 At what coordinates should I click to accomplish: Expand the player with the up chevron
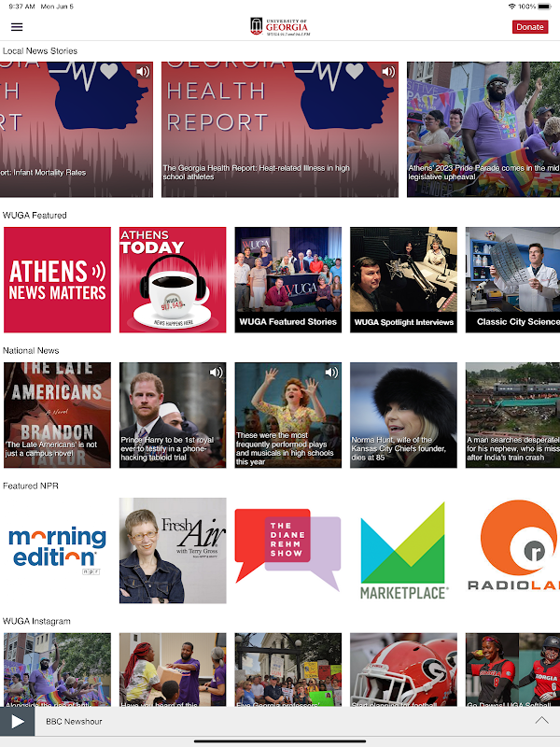tap(541, 720)
